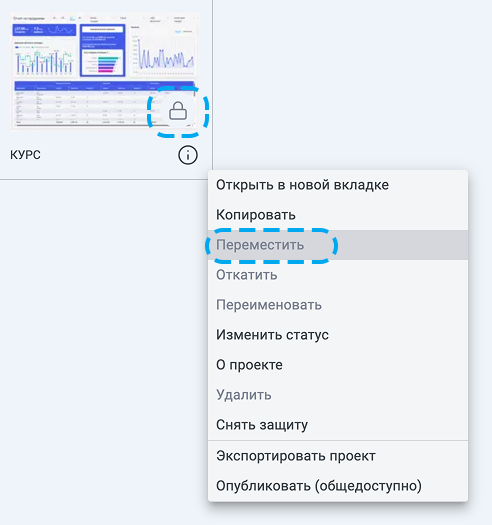Click the purple line chart in the preview
Image resolution: width=492 pixels, height=525 pixels.
pyautogui.click(x=163, y=51)
